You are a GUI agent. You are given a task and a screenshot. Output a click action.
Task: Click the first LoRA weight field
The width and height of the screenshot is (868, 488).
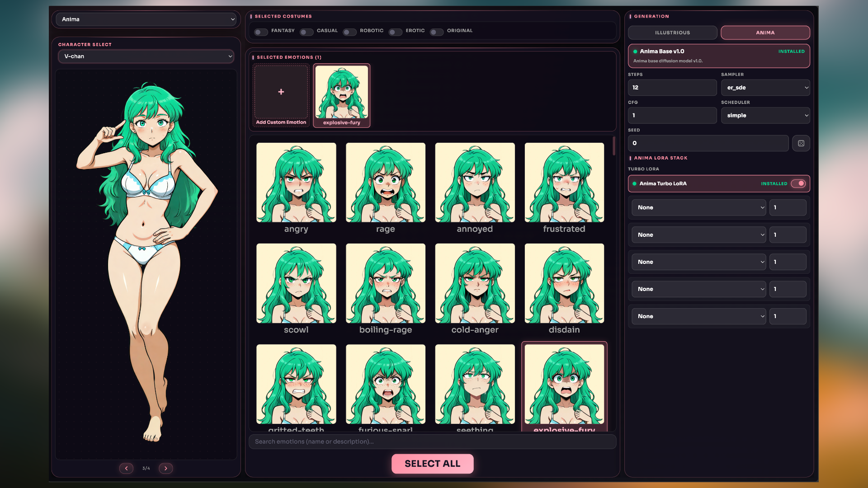point(788,207)
